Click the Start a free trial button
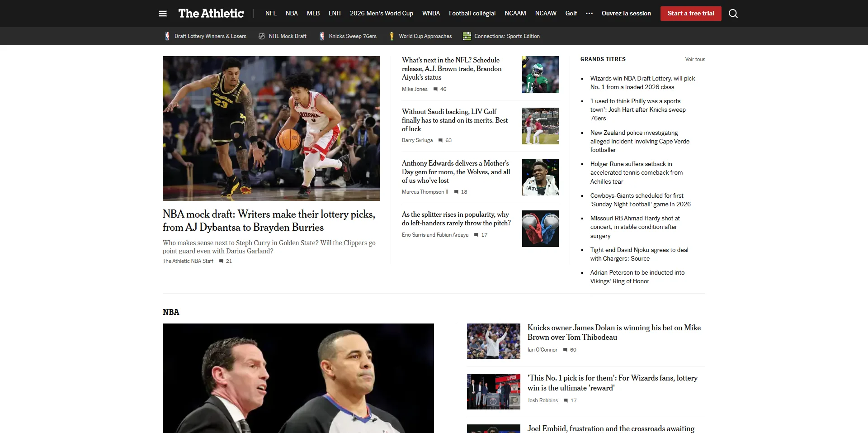868x433 pixels. 691,14
